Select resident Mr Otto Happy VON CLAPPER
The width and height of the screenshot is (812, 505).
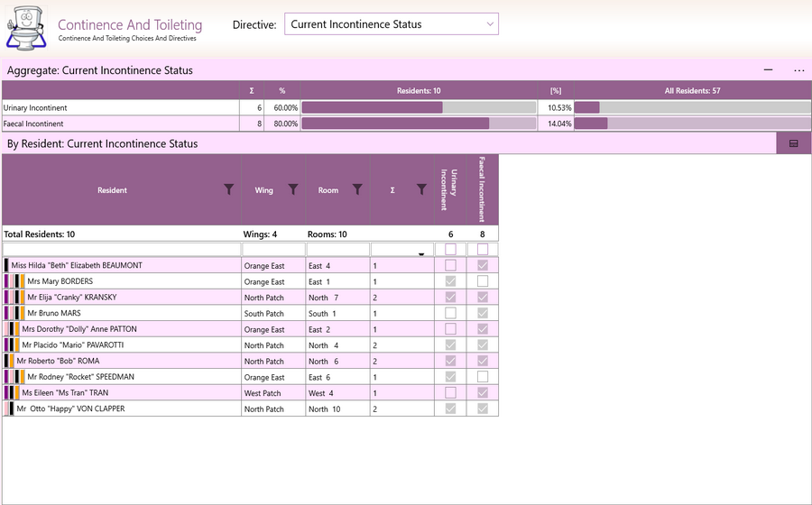pyautogui.click(x=70, y=409)
